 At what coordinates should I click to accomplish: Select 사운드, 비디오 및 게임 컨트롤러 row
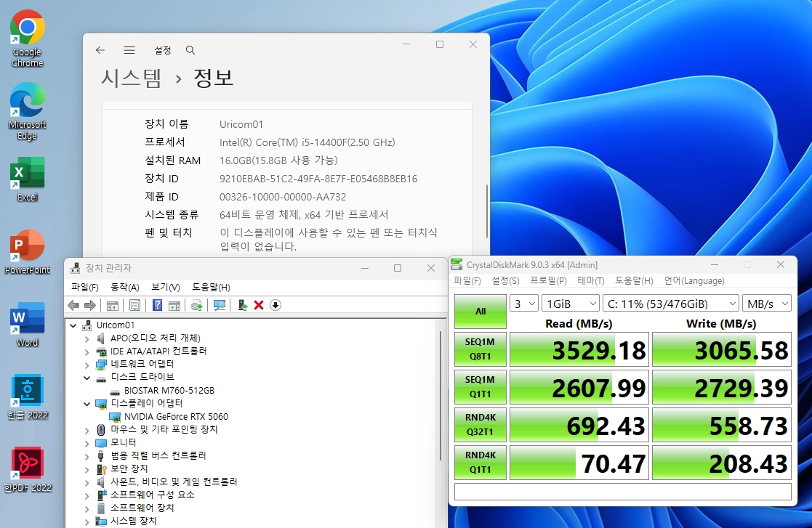[x=174, y=482]
